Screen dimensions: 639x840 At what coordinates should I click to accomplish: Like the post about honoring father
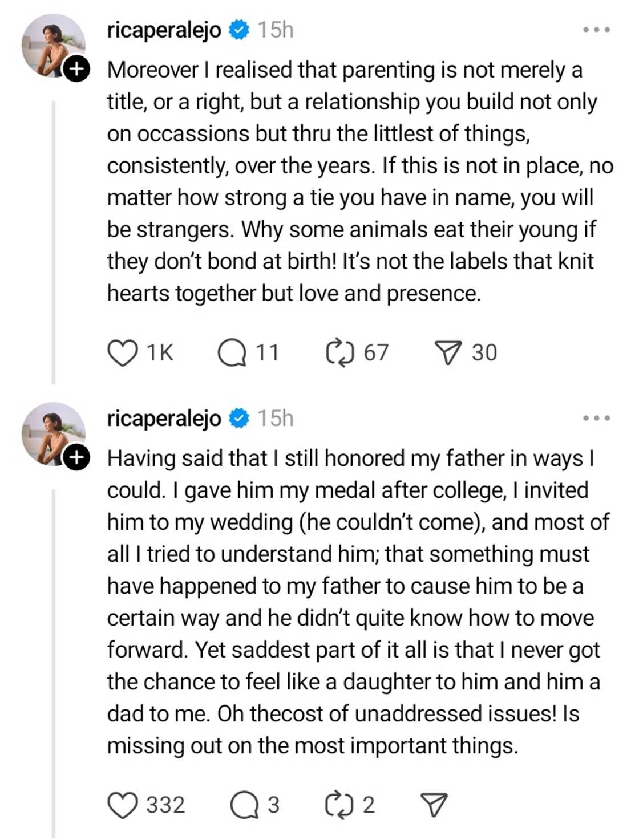pyautogui.click(x=123, y=805)
